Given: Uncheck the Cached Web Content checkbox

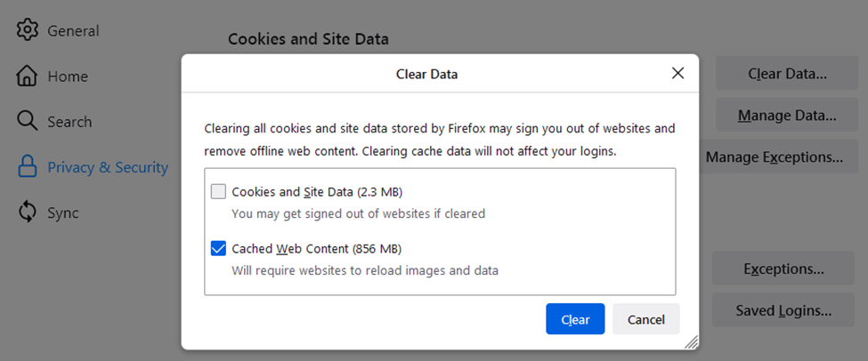Looking at the screenshot, I should 218,248.
